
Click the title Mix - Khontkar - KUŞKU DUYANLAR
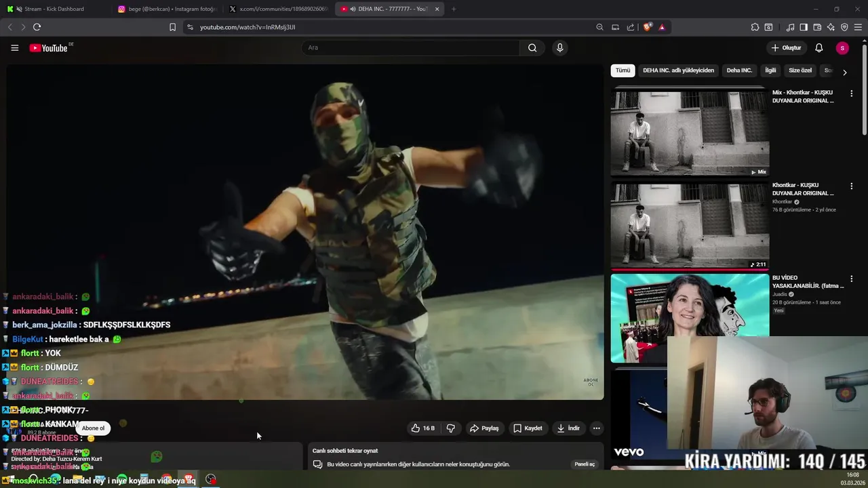(x=803, y=96)
